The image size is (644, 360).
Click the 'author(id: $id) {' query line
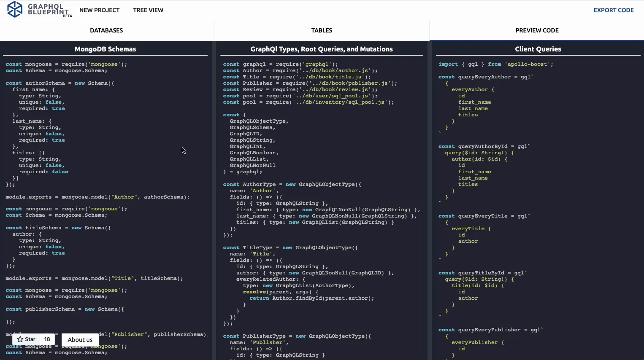click(x=479, y=159)
